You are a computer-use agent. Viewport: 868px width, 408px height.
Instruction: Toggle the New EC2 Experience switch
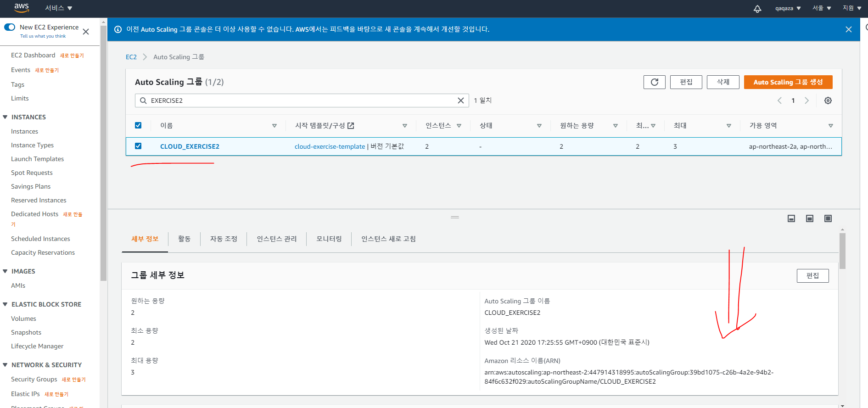coord(10,27)
